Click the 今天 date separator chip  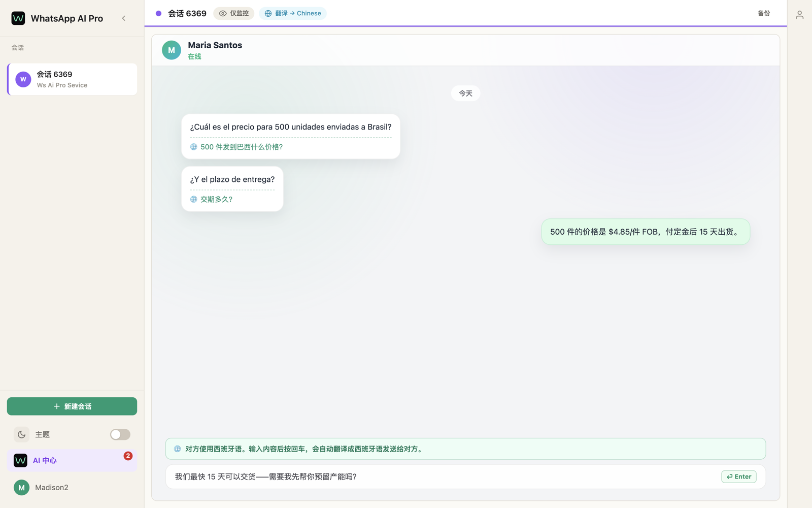pyautogui.click(x=465, y=93)
